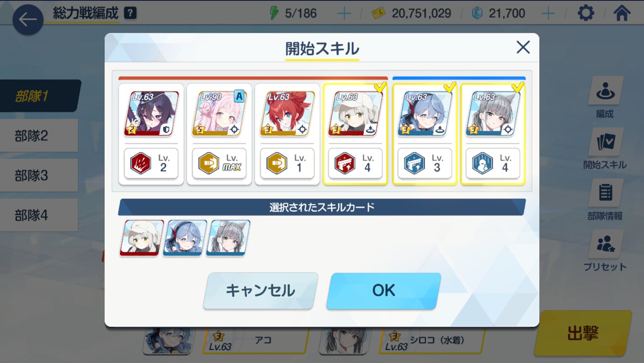
Task: Confirm selection with the OK button
Action: 383,291
